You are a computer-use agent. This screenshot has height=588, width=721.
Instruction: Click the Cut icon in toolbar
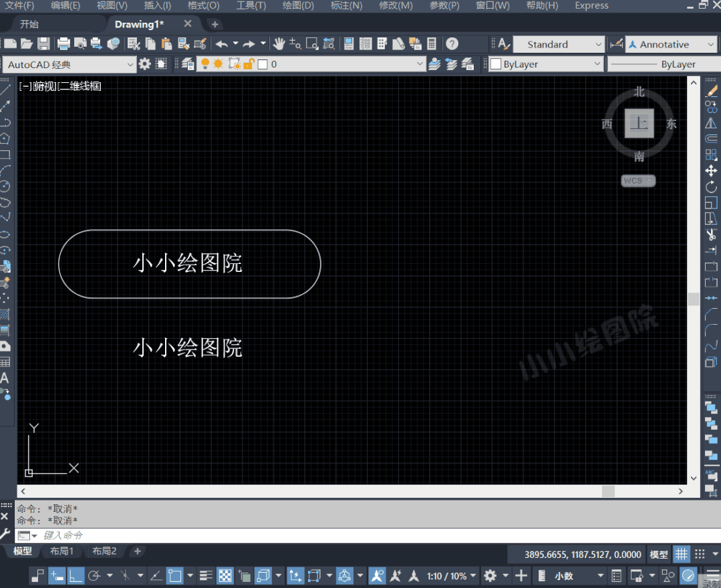coord(134,44)
